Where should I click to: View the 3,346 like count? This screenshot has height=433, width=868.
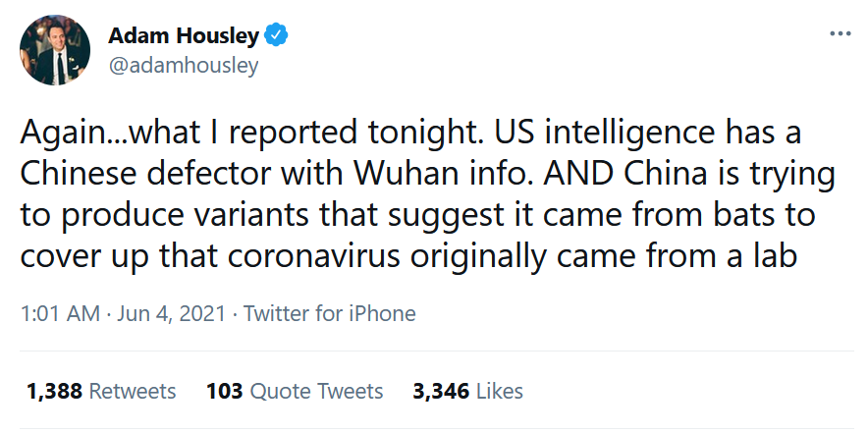coord(441,391)
